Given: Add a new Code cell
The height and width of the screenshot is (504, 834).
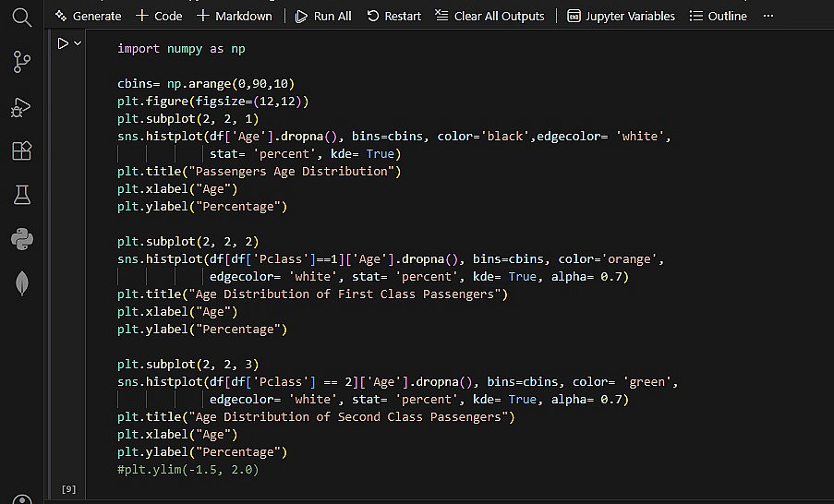Looking at the screenshot, I should (159, 16).
